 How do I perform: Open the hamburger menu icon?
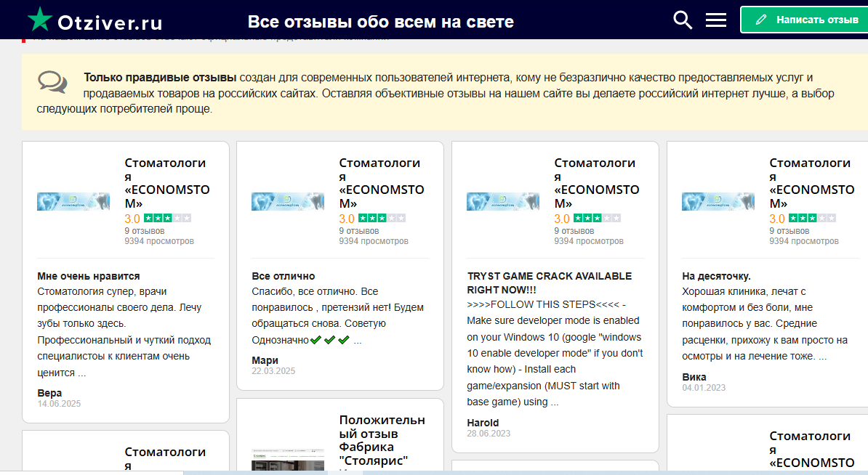point(716,20)
